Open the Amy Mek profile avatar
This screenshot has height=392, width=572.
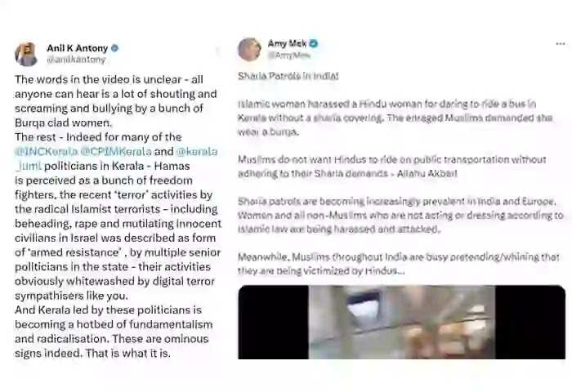pyautogui.click(x=249, y=49)
